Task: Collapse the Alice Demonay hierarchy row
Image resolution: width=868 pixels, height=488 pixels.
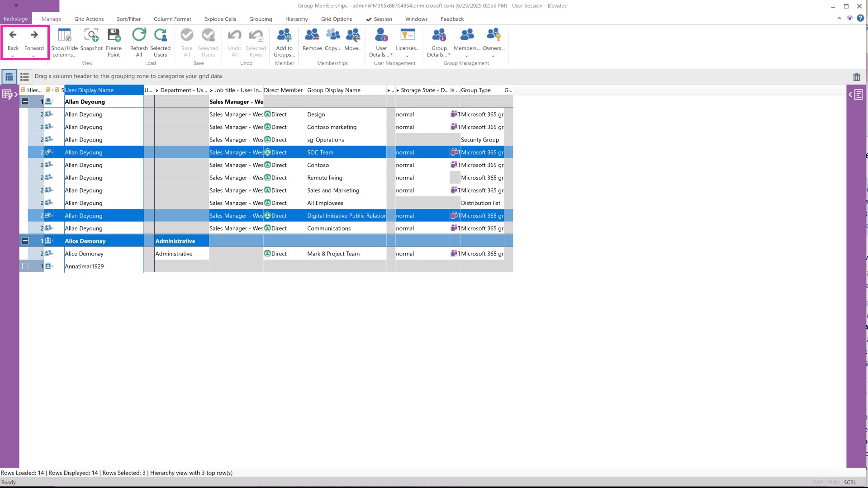Action: pos(25,241)
